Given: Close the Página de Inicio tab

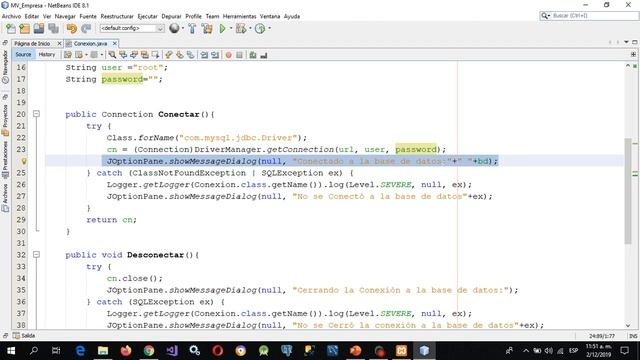Looking at the screenshot, I should click(x=59, y=43).
